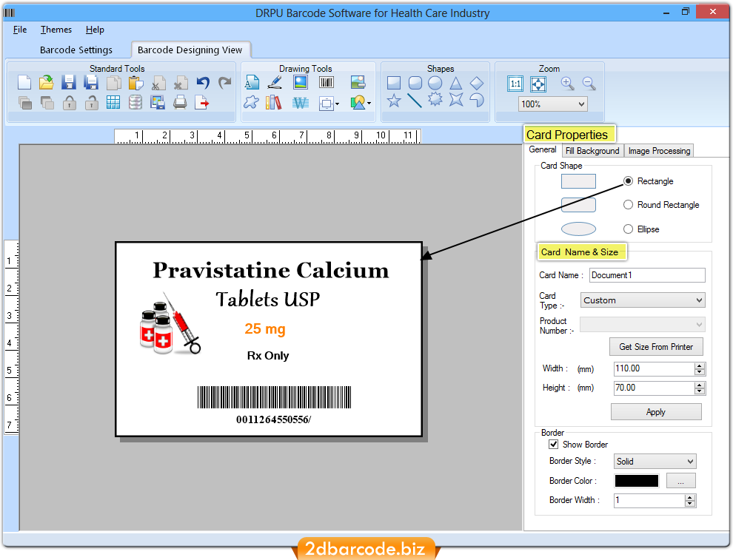Open the Card Type Custom dropdown

[699, 300]
